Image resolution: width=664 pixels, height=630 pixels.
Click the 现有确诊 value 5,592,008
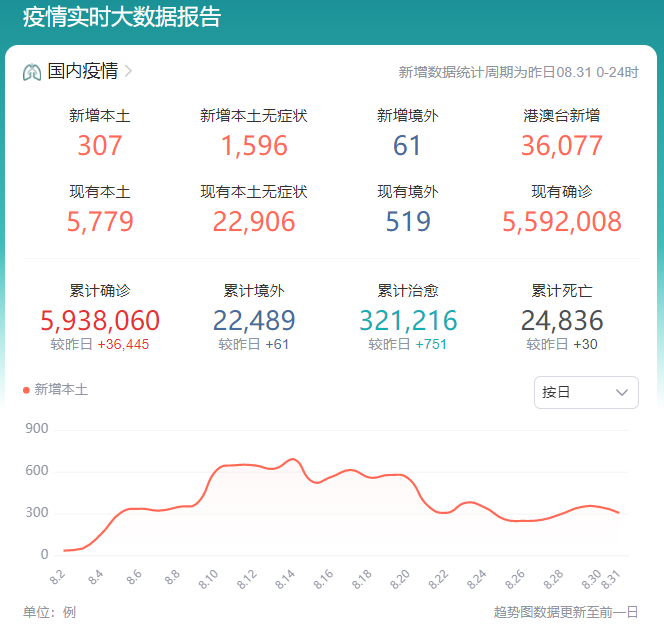pos(562,222)
